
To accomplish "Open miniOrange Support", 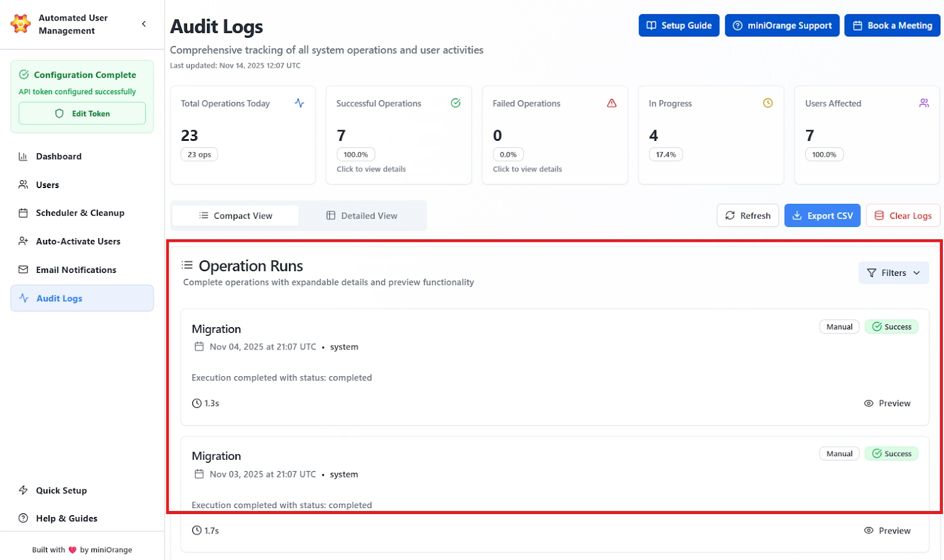I will 782,25.
